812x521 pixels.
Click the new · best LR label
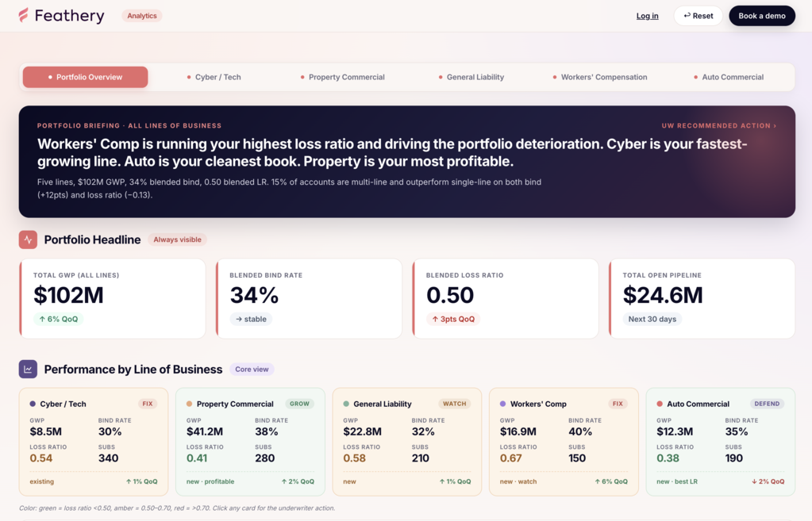[x=677, y=481]
